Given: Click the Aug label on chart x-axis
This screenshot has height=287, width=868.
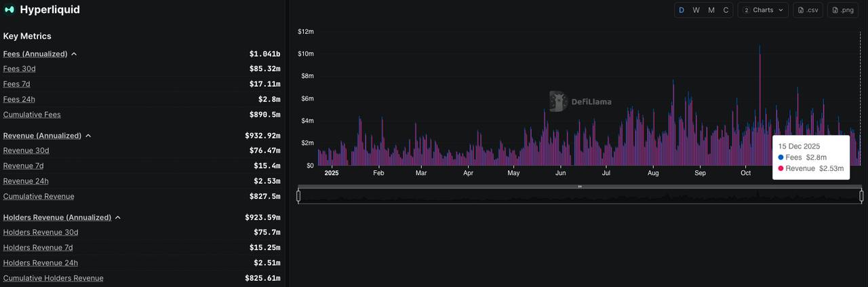Looking at the screenshot, I should click(652, 173).
